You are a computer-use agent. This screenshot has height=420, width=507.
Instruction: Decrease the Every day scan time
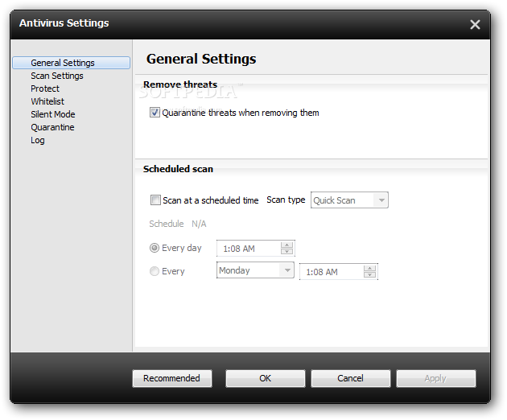pyautogui.click(x=286, y=252)
